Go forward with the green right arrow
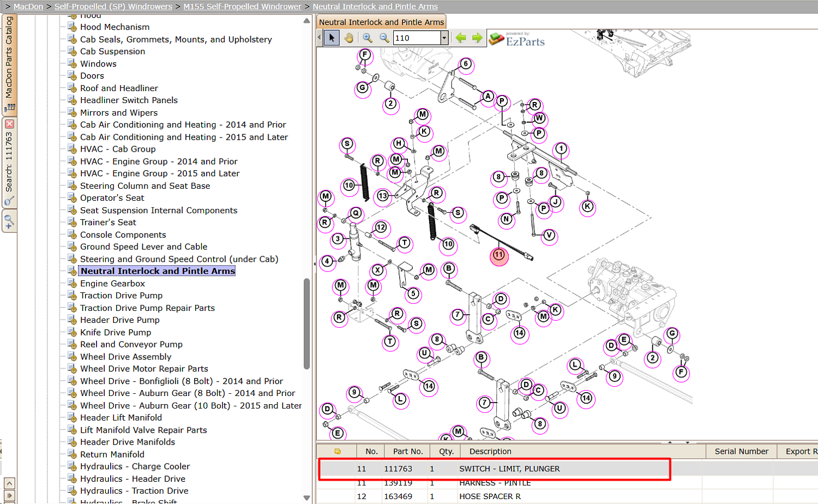 (x=477, y=38)
